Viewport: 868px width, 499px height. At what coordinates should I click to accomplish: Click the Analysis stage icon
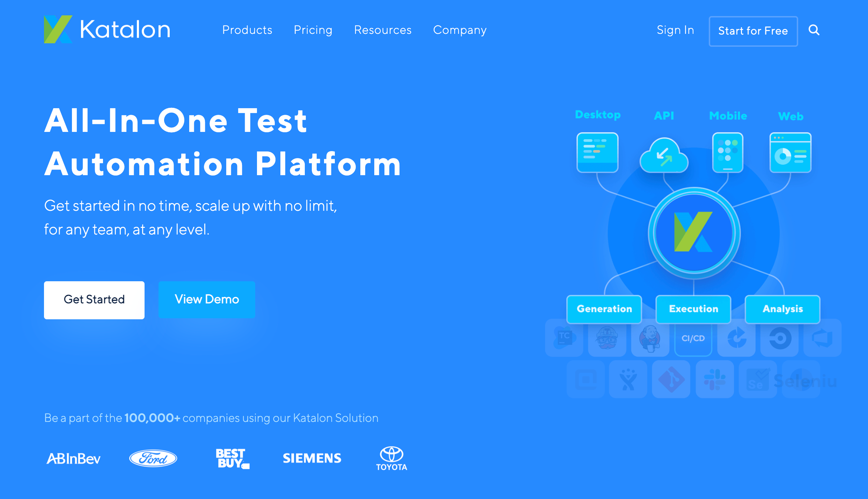tap(782, 308)
